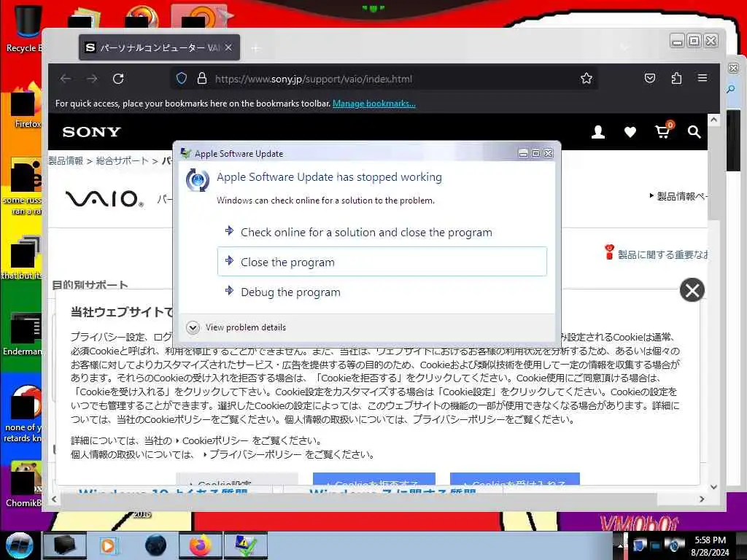Choose Close the program option

click(382, 262)
